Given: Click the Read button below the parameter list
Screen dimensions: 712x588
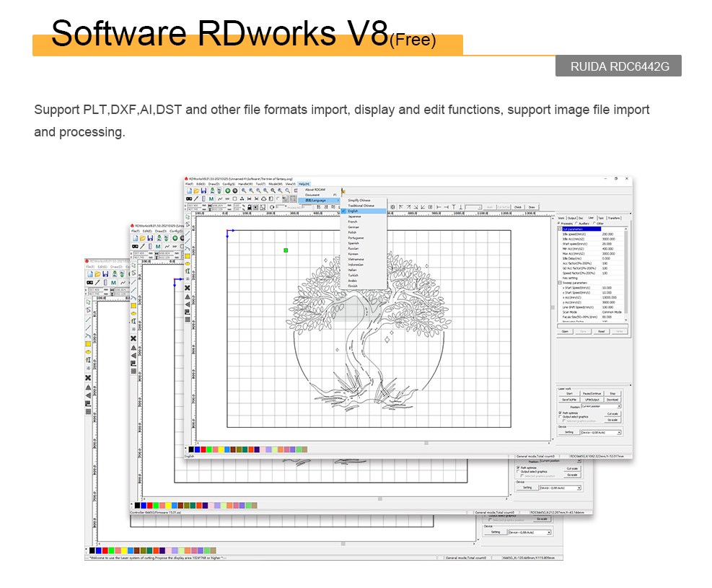Looking at the screenshot, I should pyautogui.click(x=601, y=331).
